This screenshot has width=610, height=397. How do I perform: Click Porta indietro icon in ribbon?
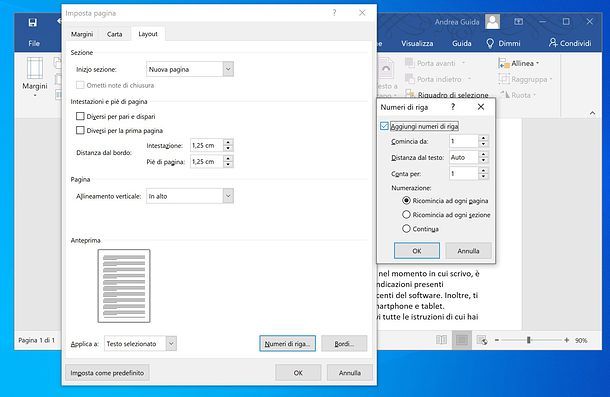(410, 79)
